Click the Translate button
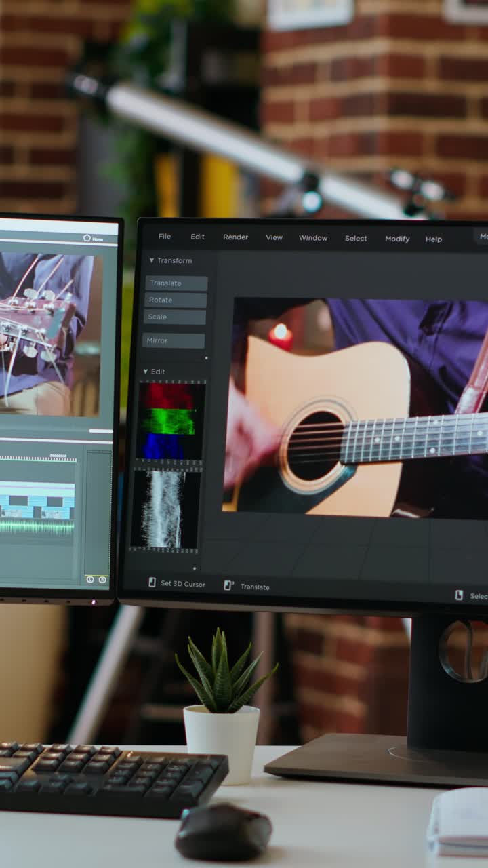The height and width of the screenshot is (868, 488). pyautogui.click(x=176, y=283)
